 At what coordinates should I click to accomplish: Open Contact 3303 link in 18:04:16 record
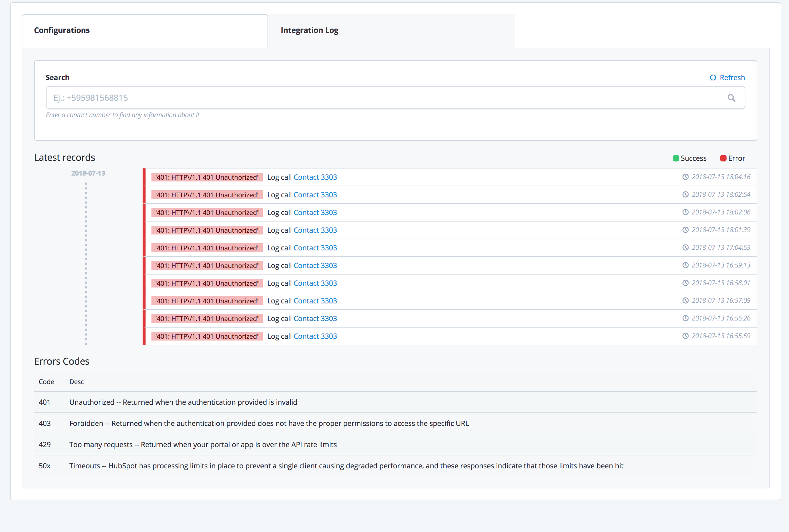315,177
